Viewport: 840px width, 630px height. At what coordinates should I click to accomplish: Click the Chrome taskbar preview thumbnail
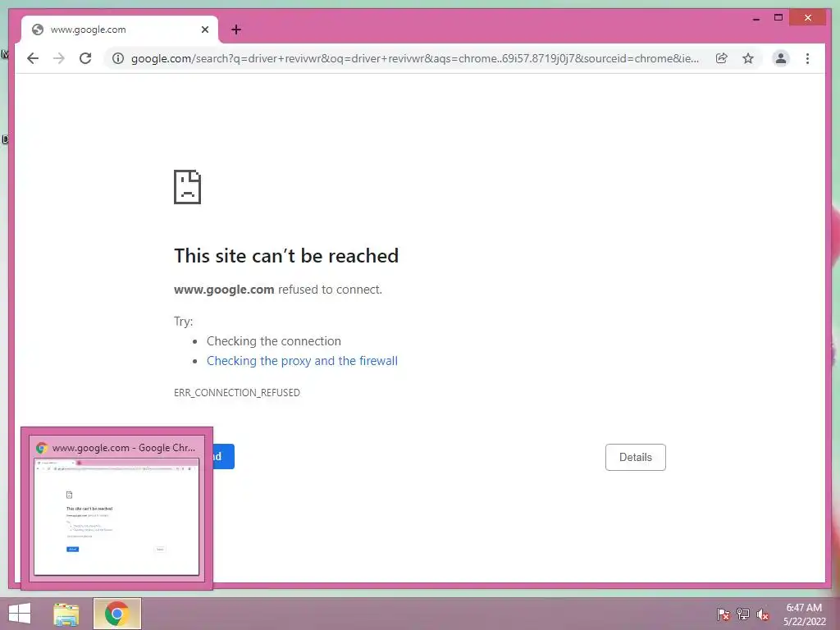click(x=116, y=517)
